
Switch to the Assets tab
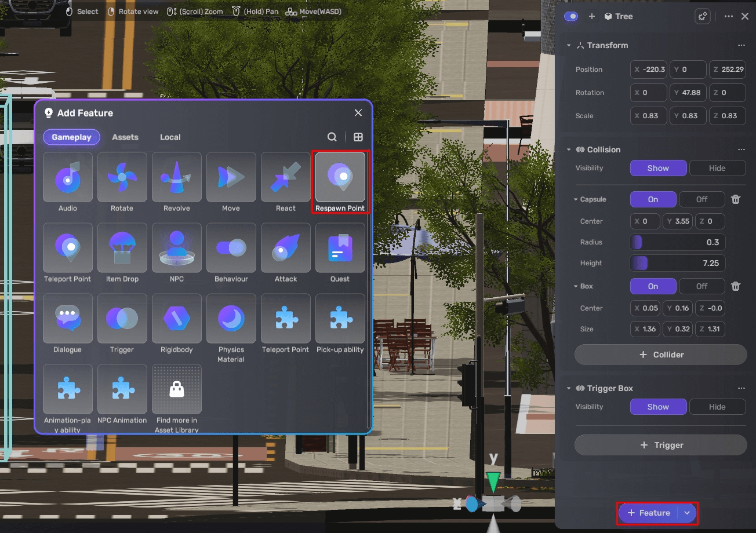coord(125,137)
